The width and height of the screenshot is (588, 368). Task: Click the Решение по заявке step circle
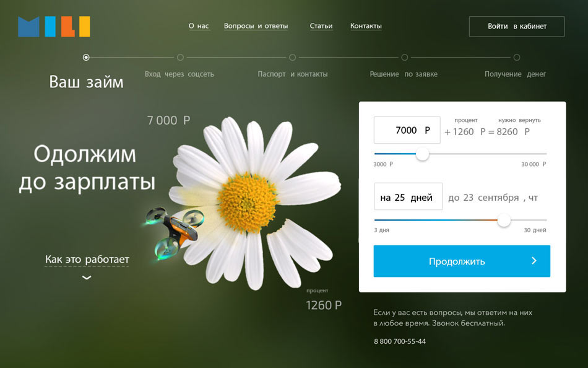(404, 58)
